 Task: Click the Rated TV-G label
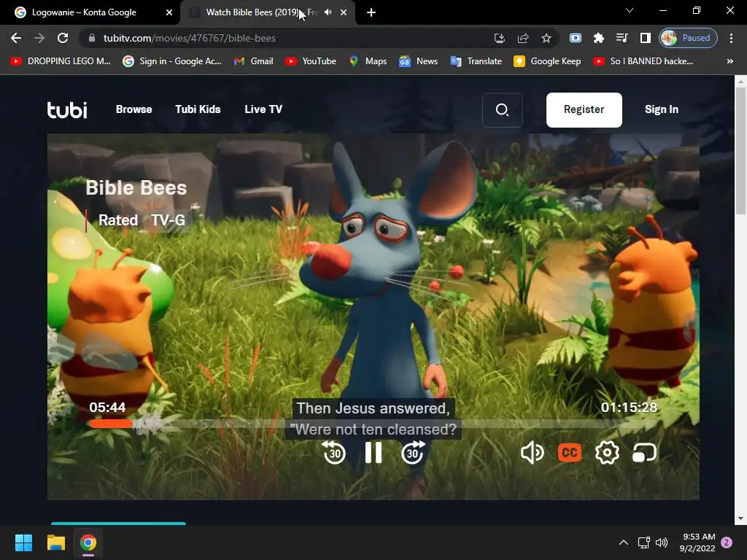click(x=142, y=220)
